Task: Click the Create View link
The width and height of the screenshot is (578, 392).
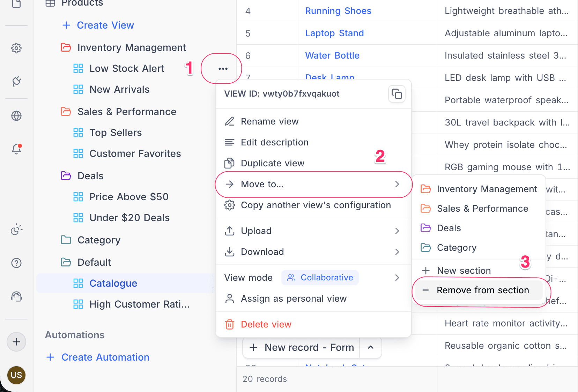Action: point(105,25)
